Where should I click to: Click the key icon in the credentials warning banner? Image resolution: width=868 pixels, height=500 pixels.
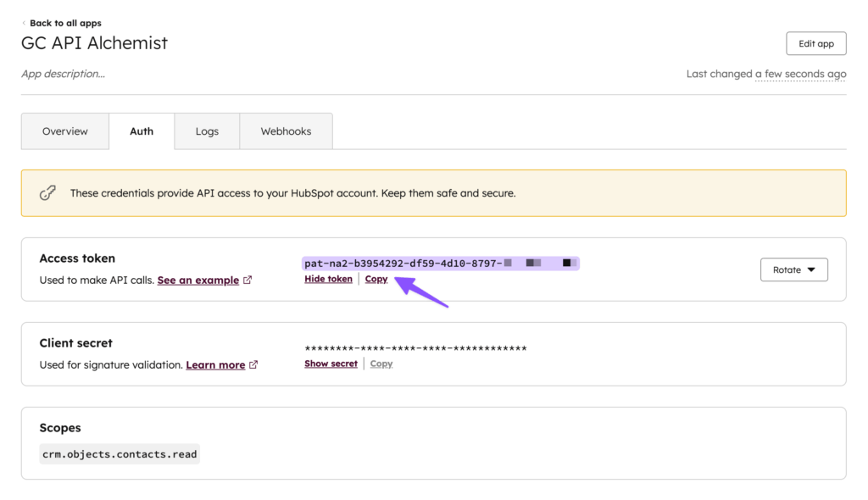[48, 192]
